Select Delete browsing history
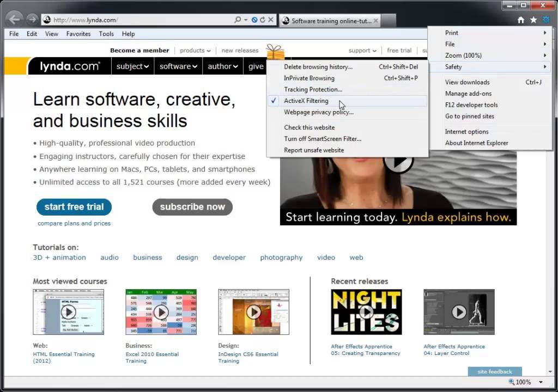 pyautogui.click(x=347, y=67)
